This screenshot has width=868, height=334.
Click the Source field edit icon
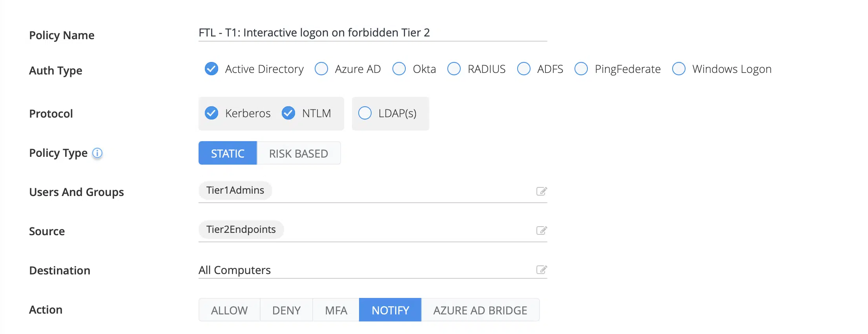[x=542, y=231]
